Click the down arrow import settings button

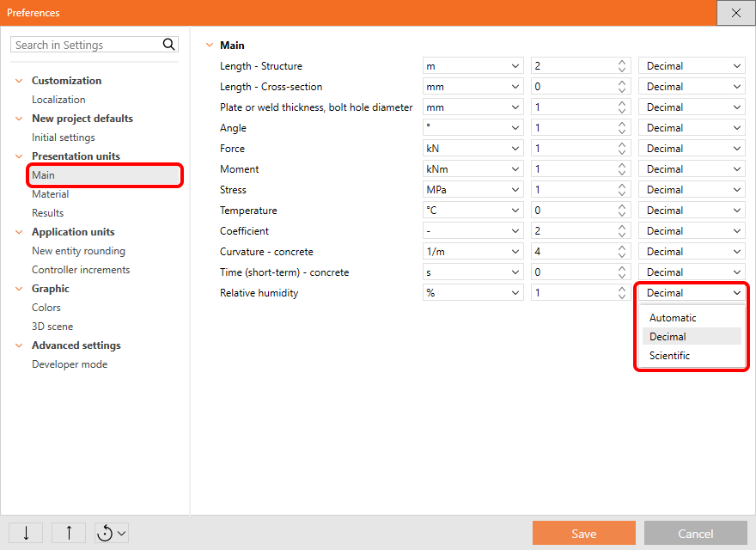(26, 533)
